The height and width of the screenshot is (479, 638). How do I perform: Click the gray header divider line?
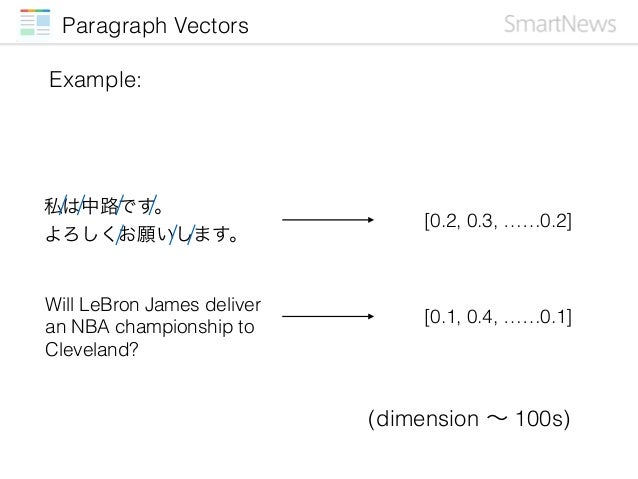pyautogui.click(x=319, y=44)
